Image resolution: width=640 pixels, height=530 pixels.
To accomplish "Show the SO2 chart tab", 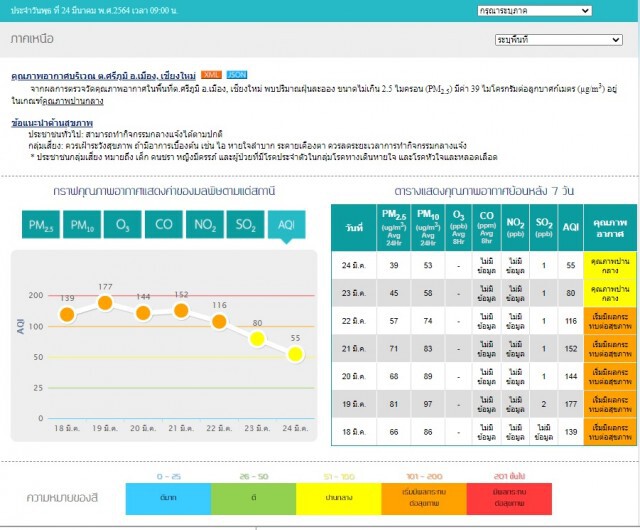I will 245,224.
